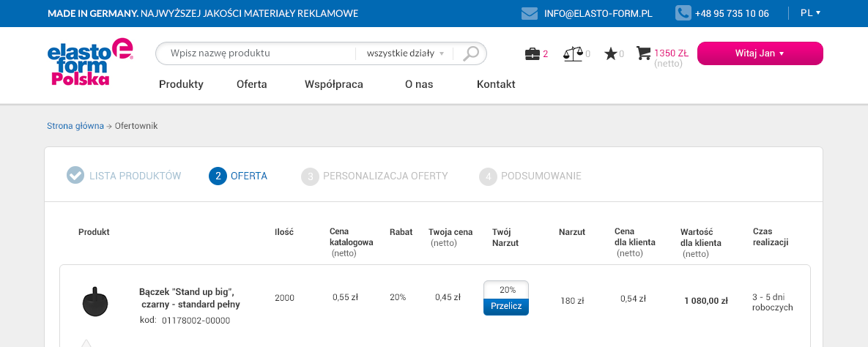Click the Narzut value 180 zł
Screen dimensions: 868x347
(x=572, y=301)
